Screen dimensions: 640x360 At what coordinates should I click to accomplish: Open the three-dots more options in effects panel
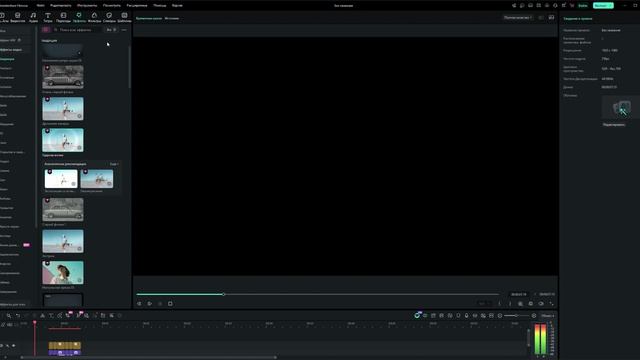pos(124,30)
